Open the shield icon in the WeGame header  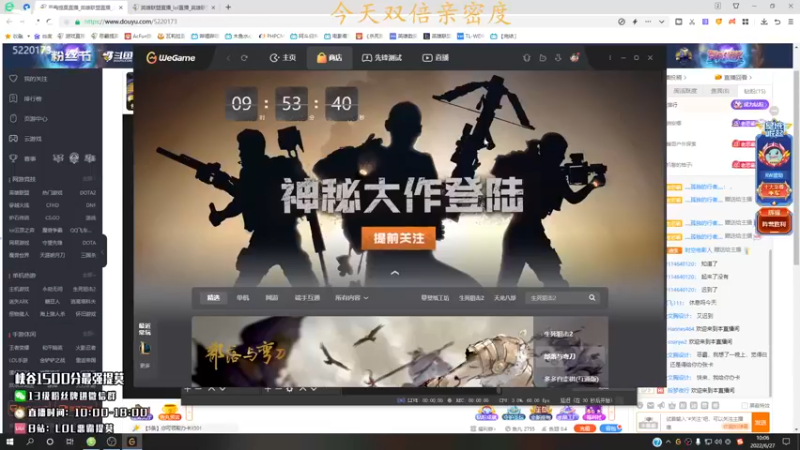(527, 58)
